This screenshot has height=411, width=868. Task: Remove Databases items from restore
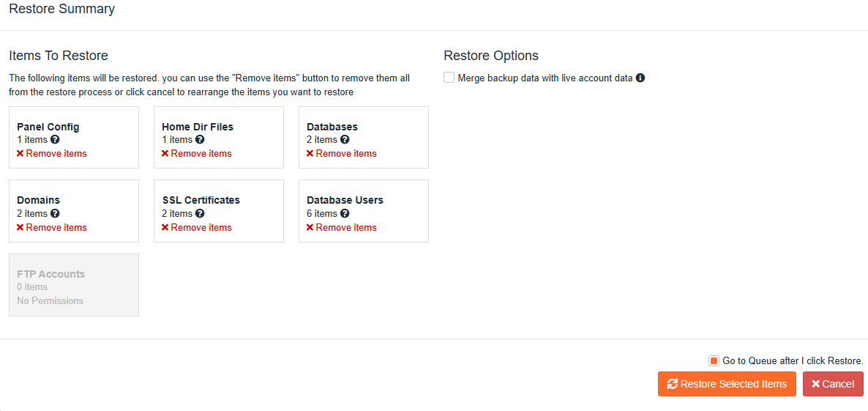[x=342, y=154]
